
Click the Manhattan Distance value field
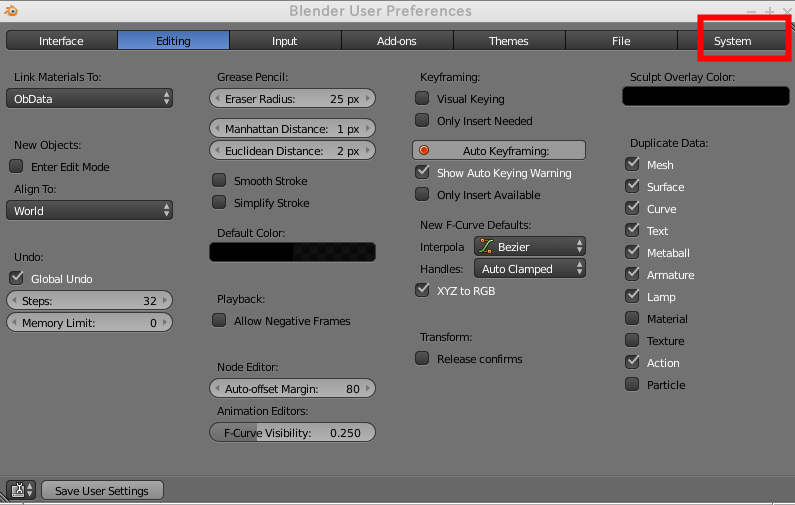coord(293,128)
